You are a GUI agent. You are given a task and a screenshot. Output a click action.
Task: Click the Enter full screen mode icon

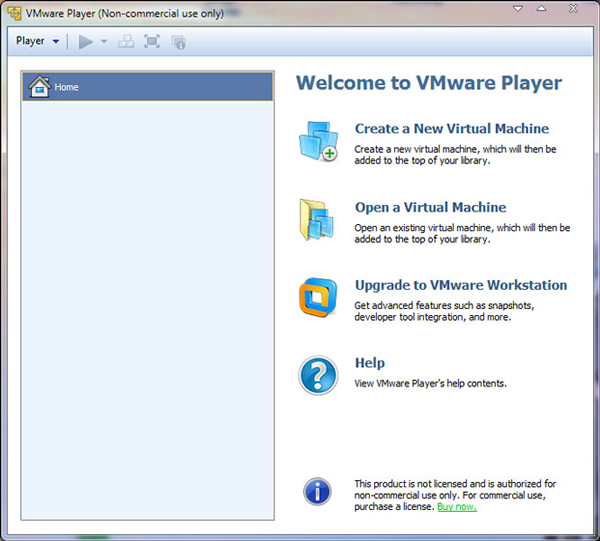tap(152, 41)
